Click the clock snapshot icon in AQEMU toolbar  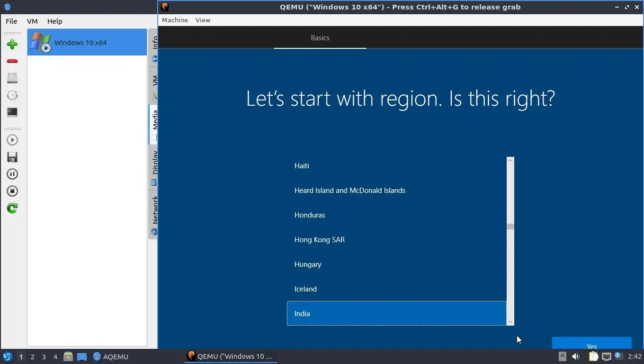[12, 95]
